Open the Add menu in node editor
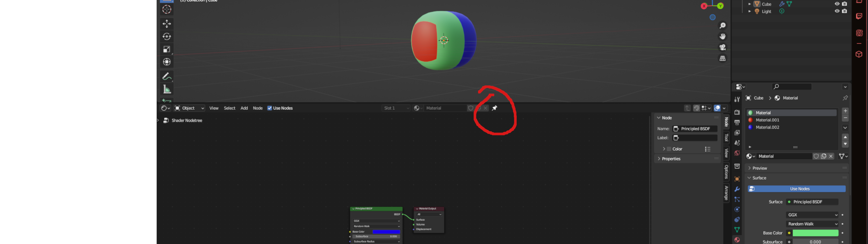The image size is (868, 244). click(x=244, y=108)
